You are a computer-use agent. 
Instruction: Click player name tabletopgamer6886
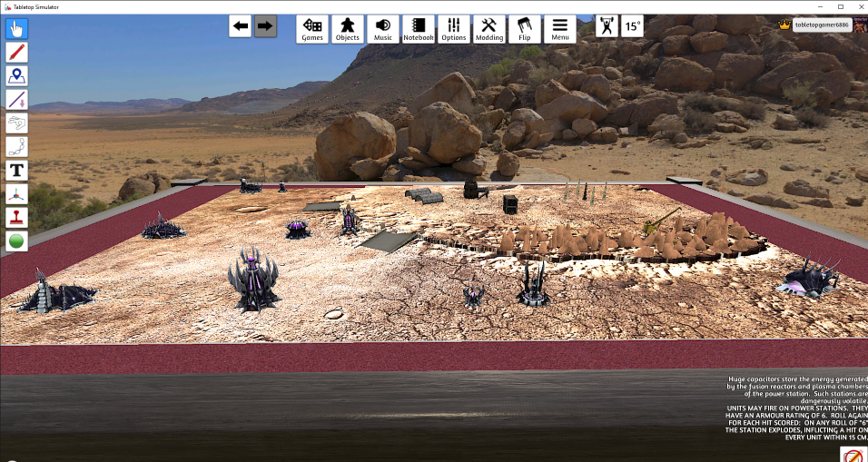click(x=822, y=25)
